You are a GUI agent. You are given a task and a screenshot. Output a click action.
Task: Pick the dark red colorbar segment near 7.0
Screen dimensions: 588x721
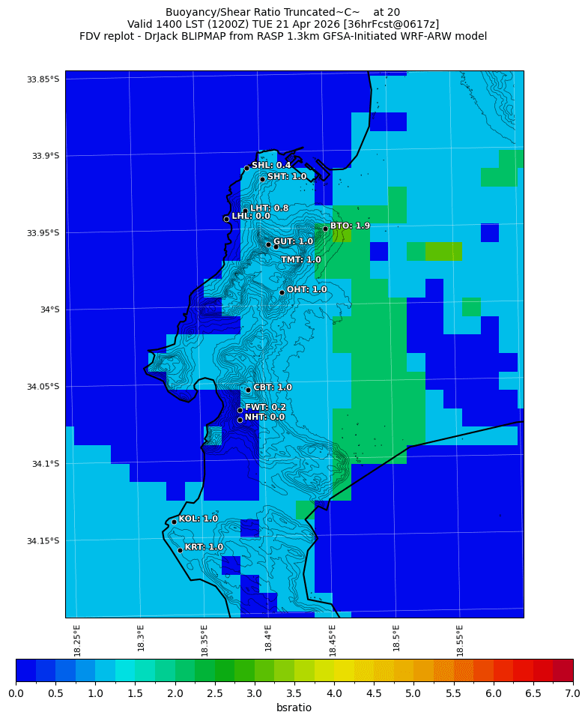tap(563, 670)
